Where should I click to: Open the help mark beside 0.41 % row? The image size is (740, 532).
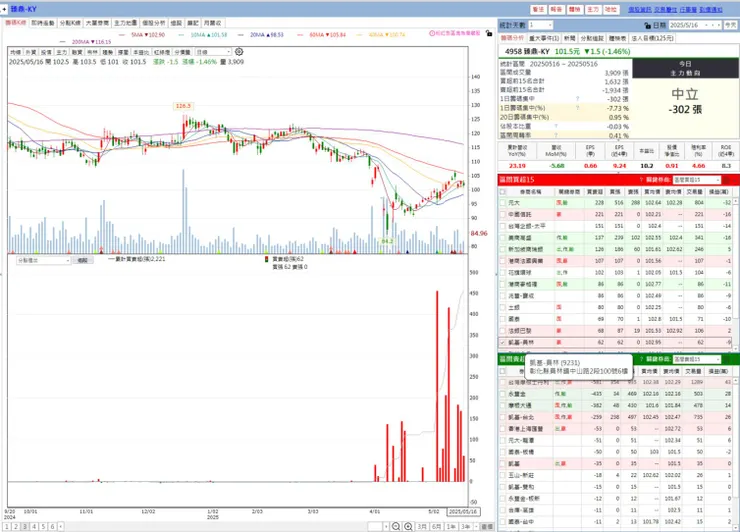tap(556, 135)
